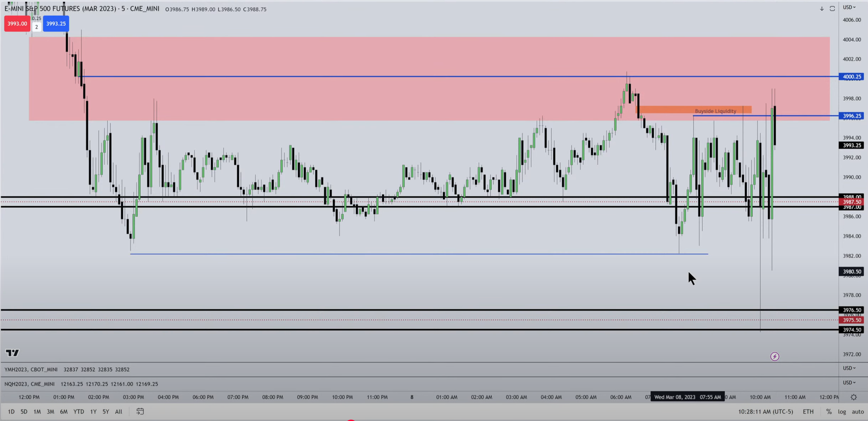Click the red 3975.50 price label
This screenshot has height=421, width=868.
[852, 320]
